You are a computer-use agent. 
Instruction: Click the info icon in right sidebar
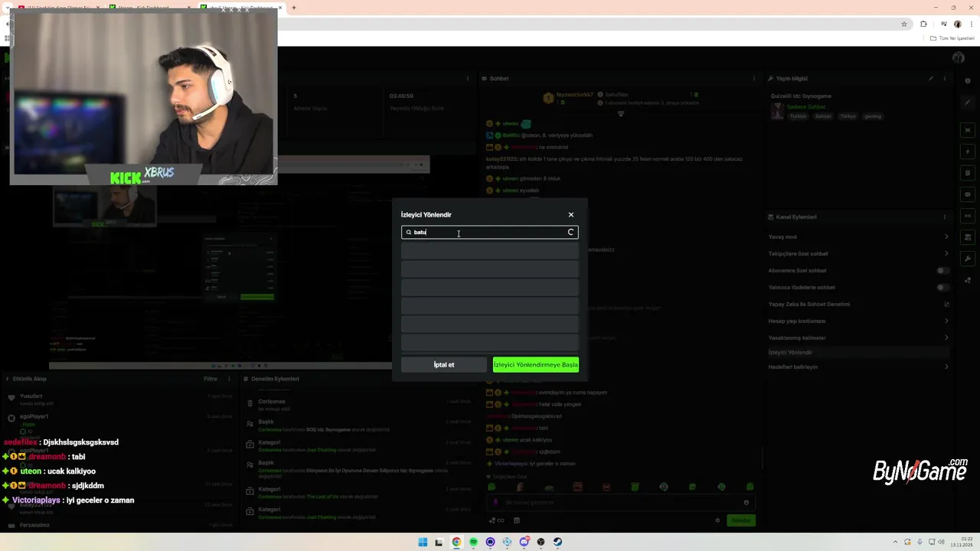click(x=969, y=80)
